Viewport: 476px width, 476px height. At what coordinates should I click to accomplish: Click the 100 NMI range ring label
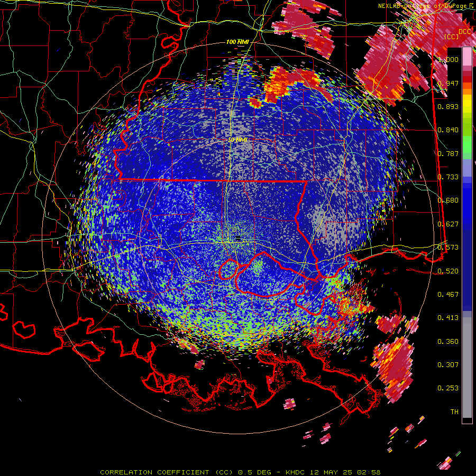pyautogui.click(x=237, y=42)
